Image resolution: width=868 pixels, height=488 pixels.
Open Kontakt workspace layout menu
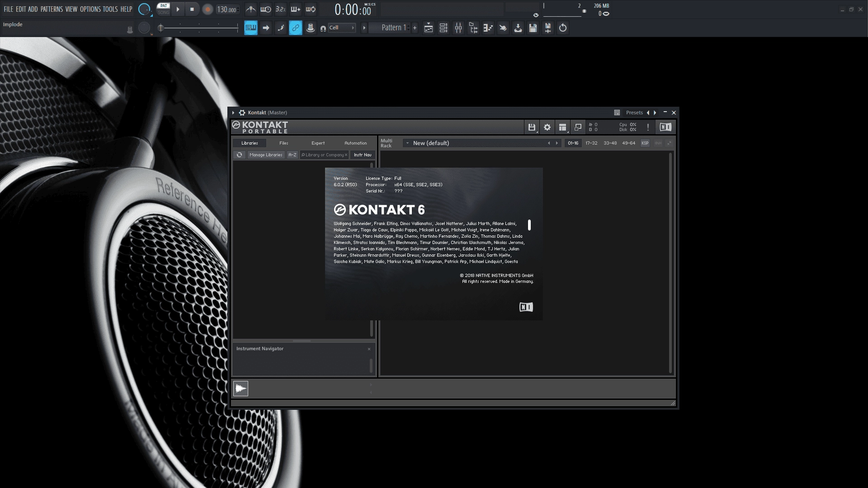click(x=562, y=127)
